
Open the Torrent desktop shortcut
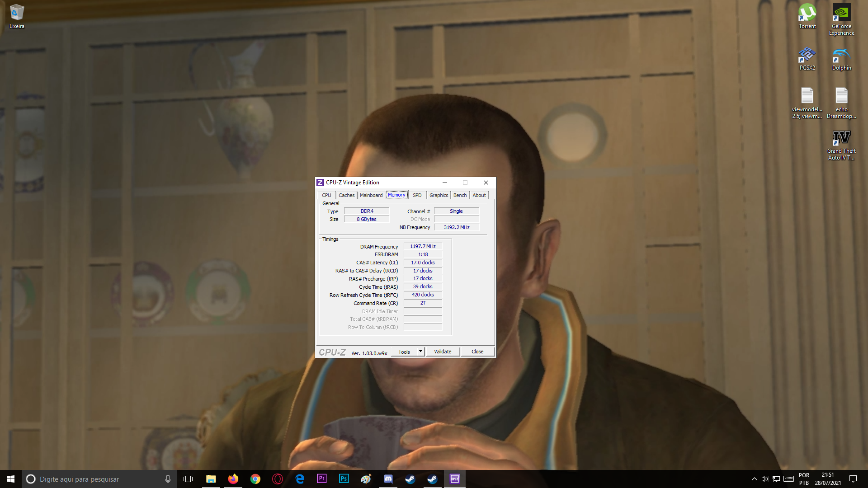(x=807, y=16)
